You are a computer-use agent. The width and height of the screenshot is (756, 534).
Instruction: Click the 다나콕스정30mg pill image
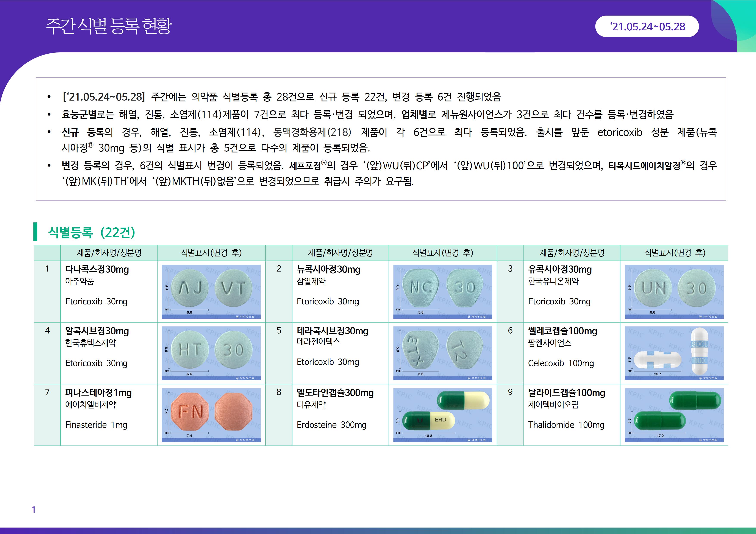(211, 292)
